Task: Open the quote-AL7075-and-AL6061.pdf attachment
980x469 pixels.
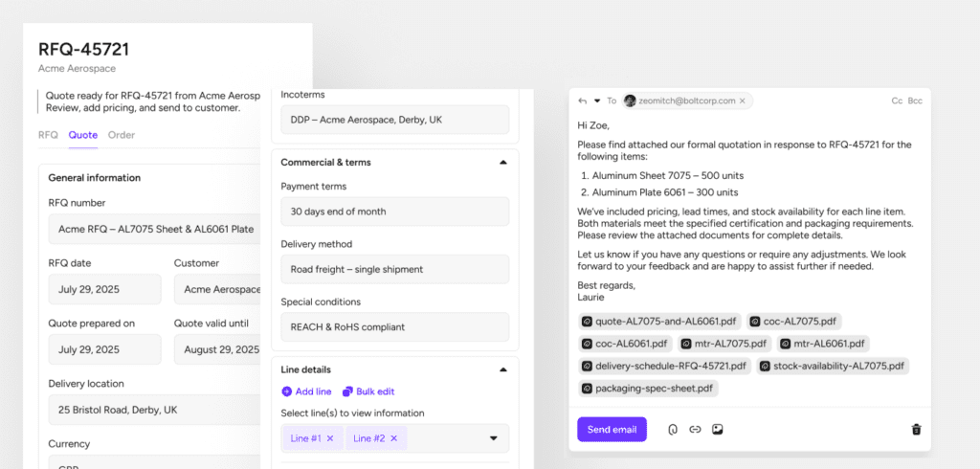Action: (x=658, y=322)
